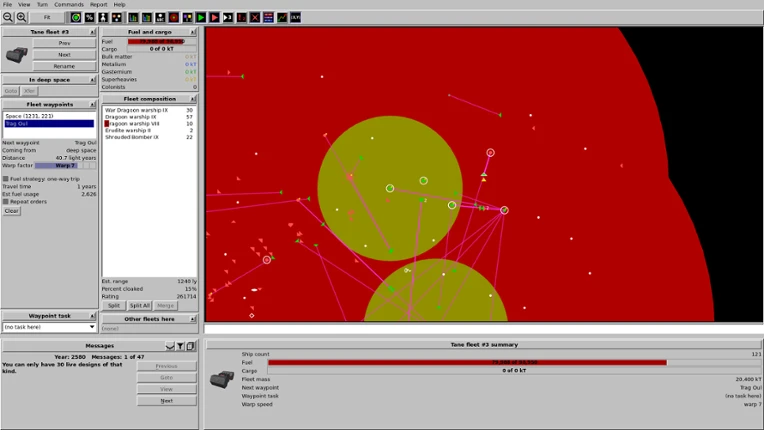Select the percent sign map view icon
Image resolution: width=764 pixels, height=430 pixels.
click(x=90, y=18)
